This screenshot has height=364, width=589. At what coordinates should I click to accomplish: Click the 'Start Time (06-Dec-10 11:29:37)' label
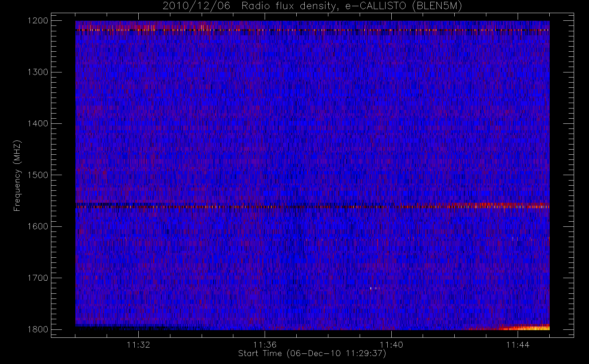tap(312, 353)
